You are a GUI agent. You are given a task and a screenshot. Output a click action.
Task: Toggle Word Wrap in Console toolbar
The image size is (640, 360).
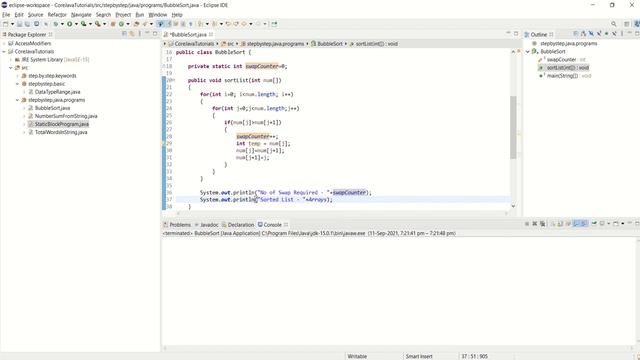tap(567, 224)
